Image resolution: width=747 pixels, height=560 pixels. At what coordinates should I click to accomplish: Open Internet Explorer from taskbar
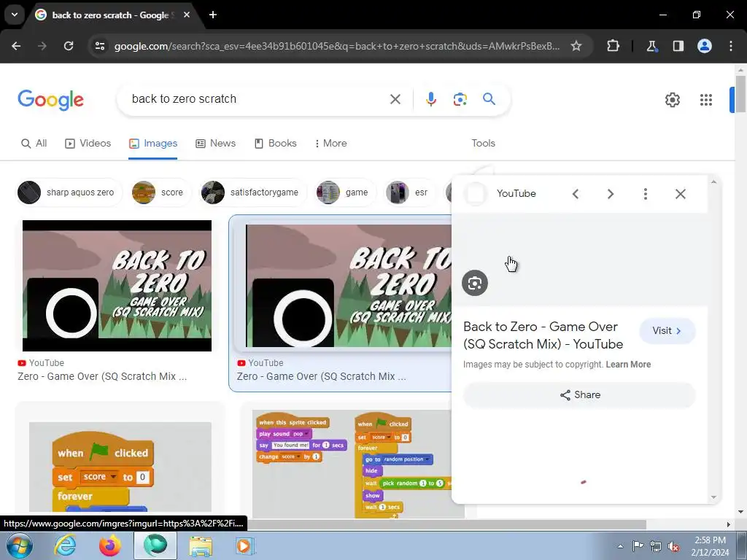(x=65, y=545)
